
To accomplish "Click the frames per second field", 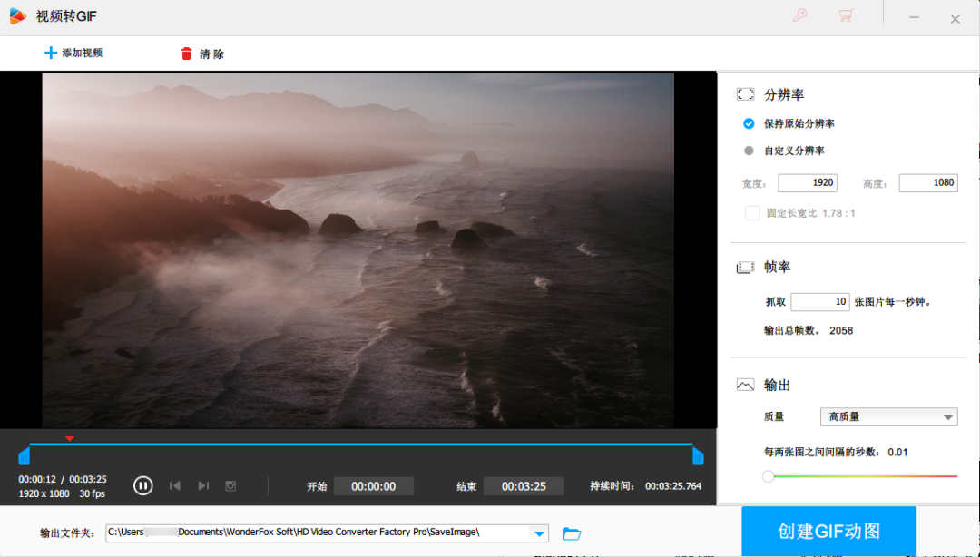I will click(819, 302).
